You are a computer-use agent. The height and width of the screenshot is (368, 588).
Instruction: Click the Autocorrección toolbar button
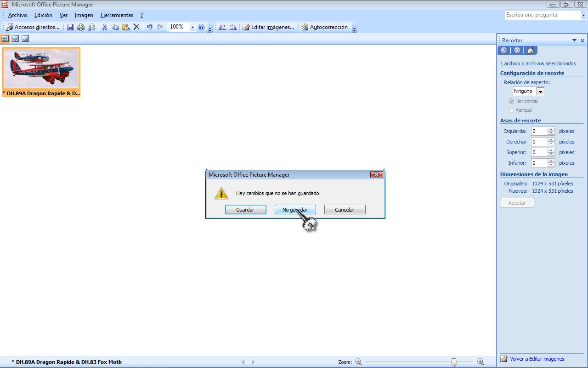point(324,27)
